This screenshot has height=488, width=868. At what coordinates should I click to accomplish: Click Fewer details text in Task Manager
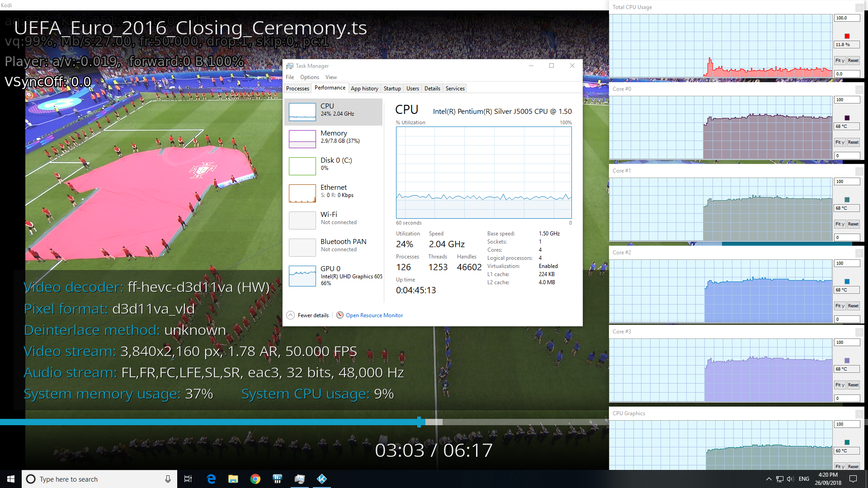(x=313, y=315)
